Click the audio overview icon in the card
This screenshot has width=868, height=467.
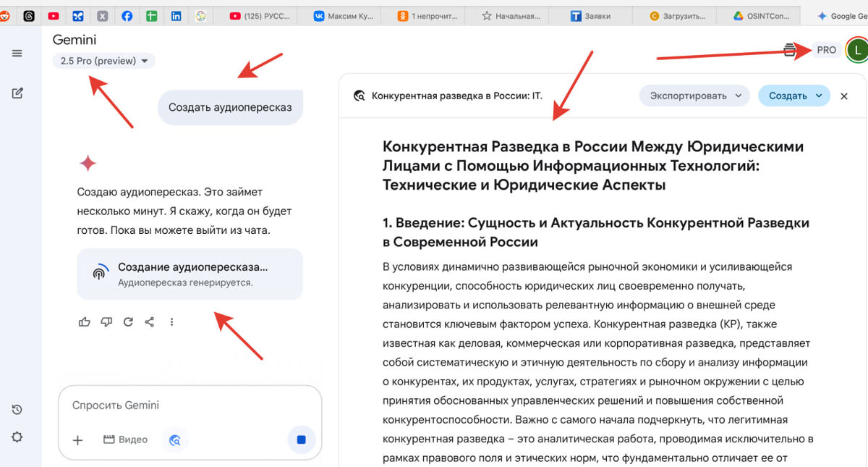[x=99, y=274]
